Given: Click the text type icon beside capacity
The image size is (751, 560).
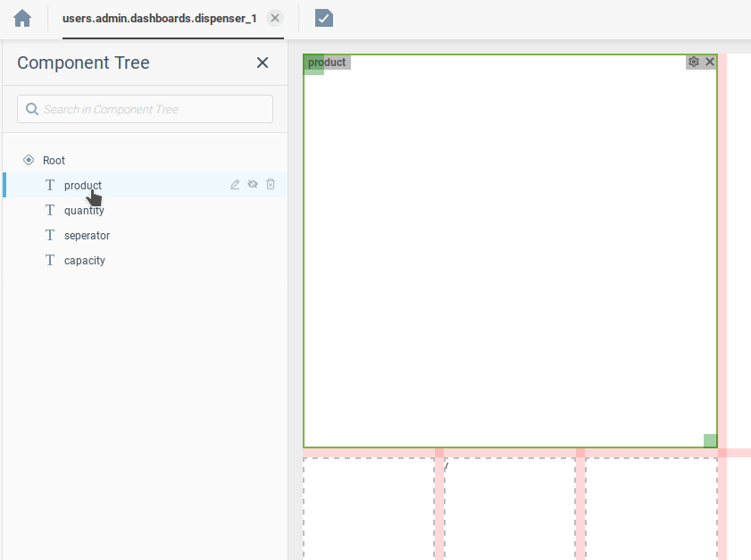Looking at the screenshot, I should pos(50,261).
